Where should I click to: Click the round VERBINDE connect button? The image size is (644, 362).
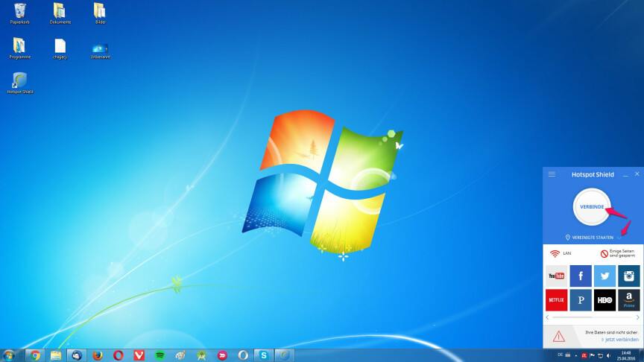591,207
